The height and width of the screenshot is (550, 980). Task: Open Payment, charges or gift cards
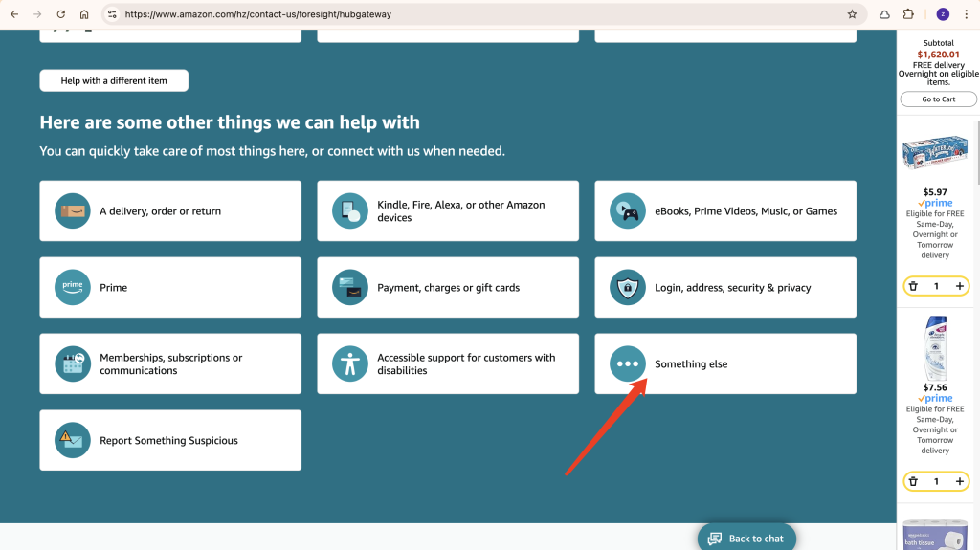(448, 288)
